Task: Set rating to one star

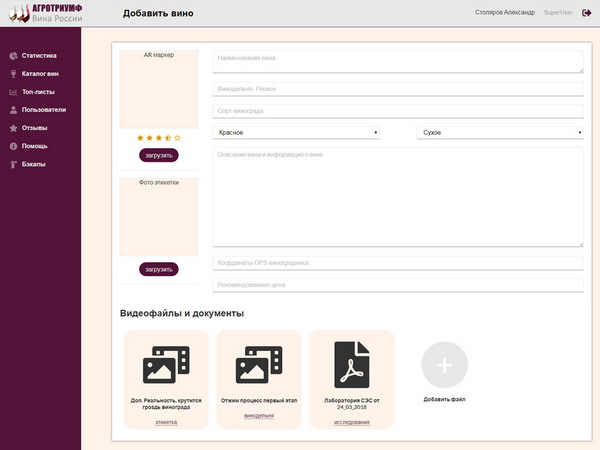Action: (x=140, y=137)
